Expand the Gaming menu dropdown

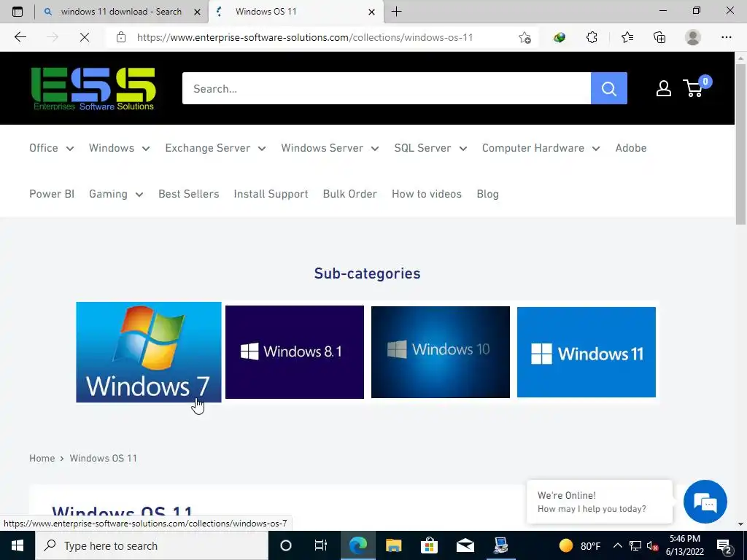(x=116, y=194)
